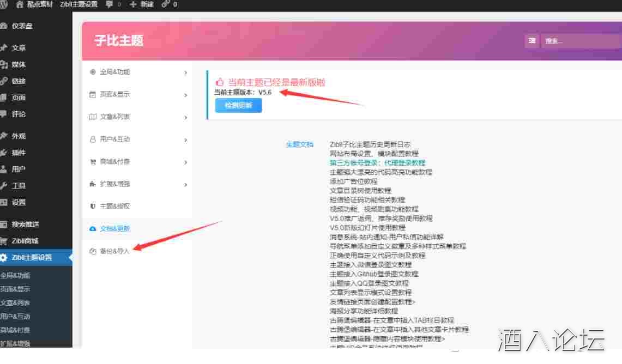The image size is (622, 364).
Task: Open 页面 pages icon in sidebar
Action: 4,98
